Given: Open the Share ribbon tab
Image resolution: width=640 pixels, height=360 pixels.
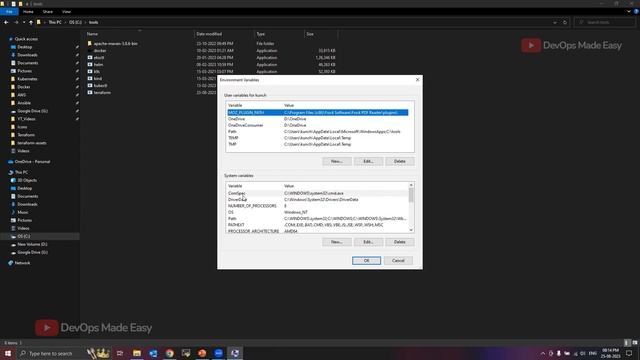Looking at the screenshot, I should pyautogui.click(x=48, y=12).
